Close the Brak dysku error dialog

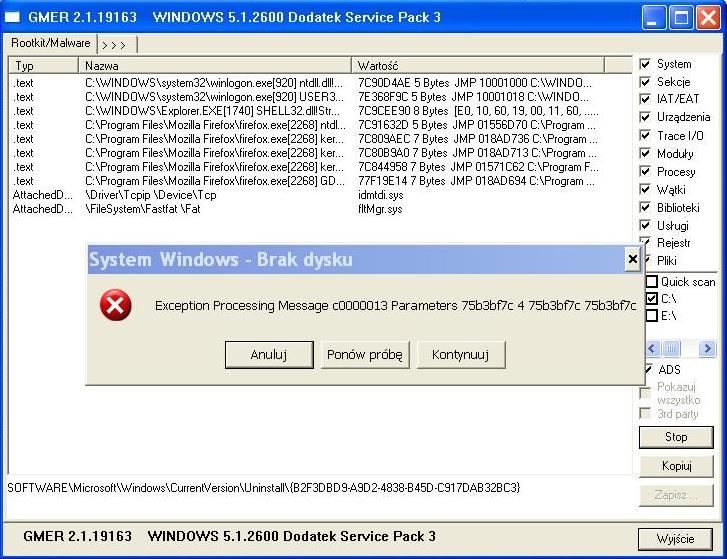point(632,259)
